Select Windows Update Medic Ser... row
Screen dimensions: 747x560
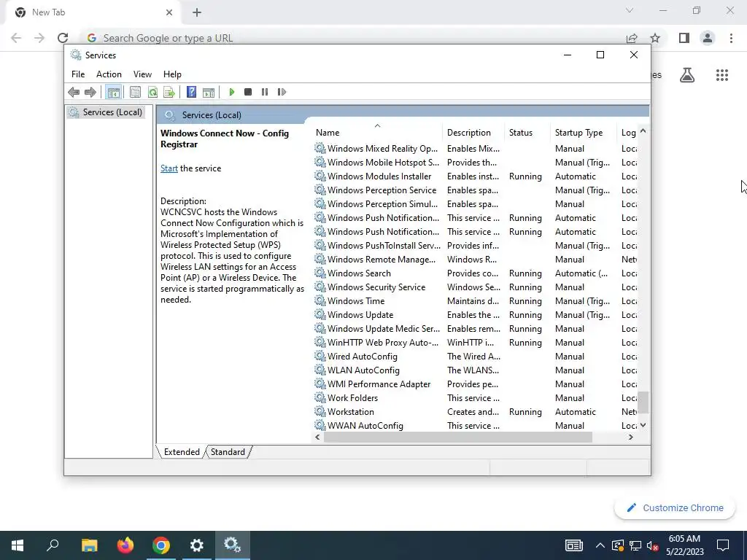click(x=476, y=329)
